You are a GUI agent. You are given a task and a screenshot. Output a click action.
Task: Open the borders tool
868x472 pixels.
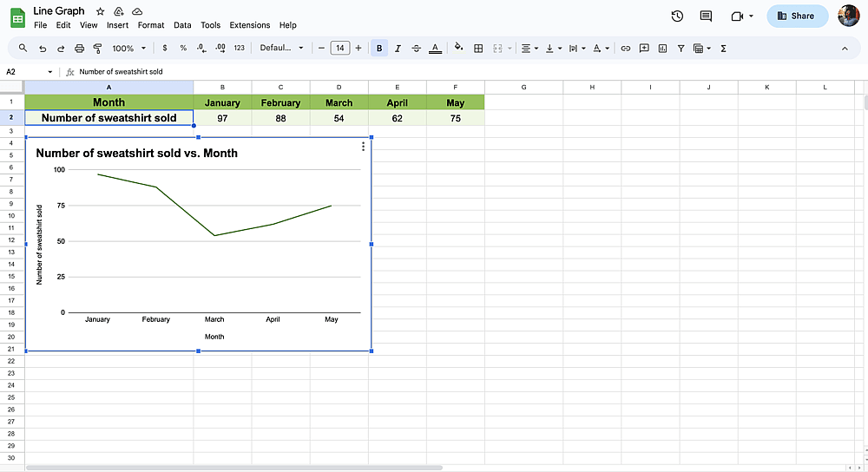(478, 49)
